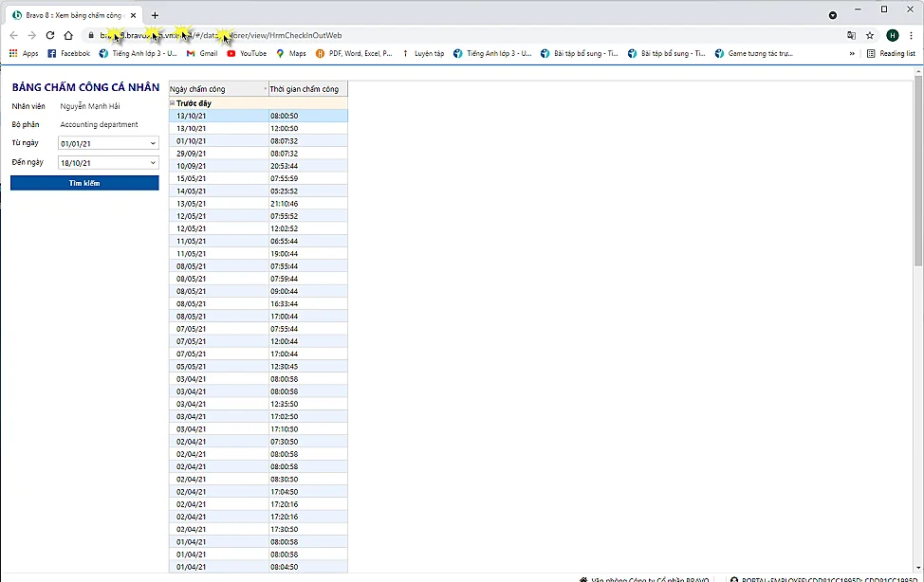Open the browser home page
The height and width of the screenshot is (582, 924).
68,35
